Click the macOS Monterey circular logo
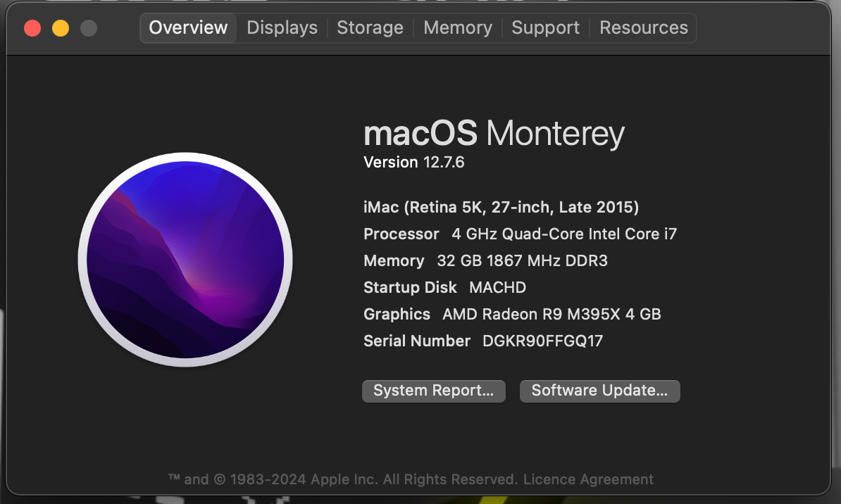The height and width of the screenshot is (504, 841). pyautogui.click(x=185, y=260)
